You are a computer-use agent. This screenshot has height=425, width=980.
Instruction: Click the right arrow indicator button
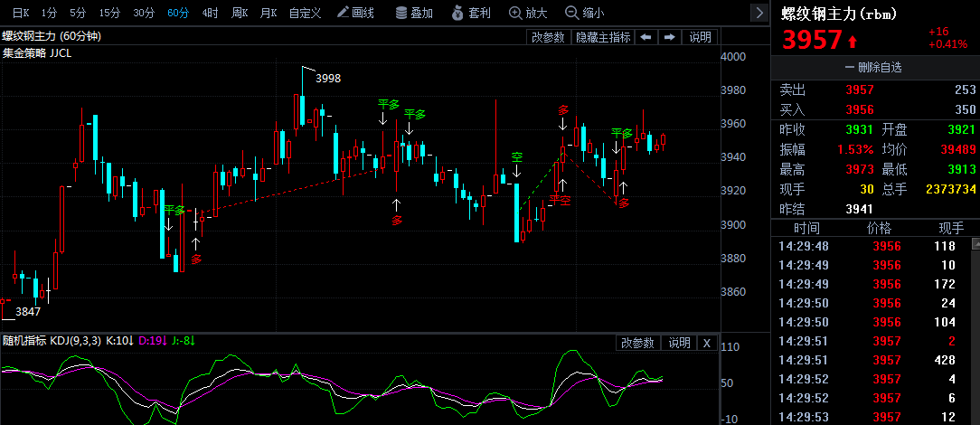tap(670, 37)
